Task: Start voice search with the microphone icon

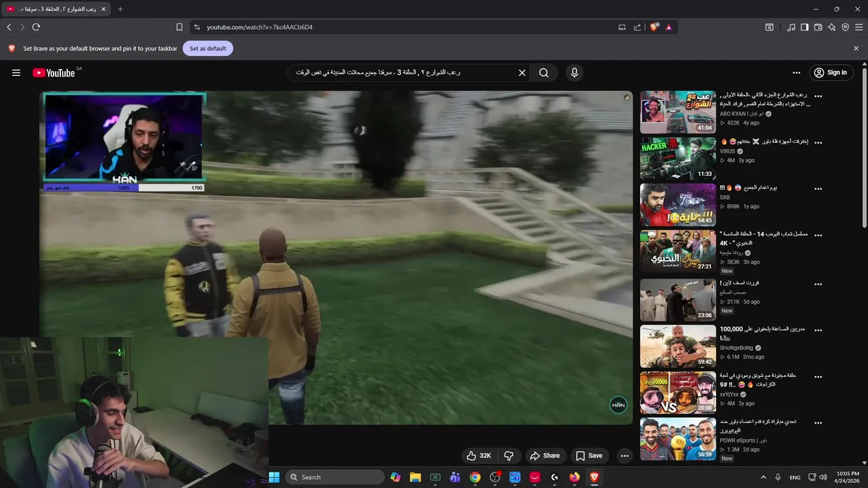Action: tap(574, 73)
